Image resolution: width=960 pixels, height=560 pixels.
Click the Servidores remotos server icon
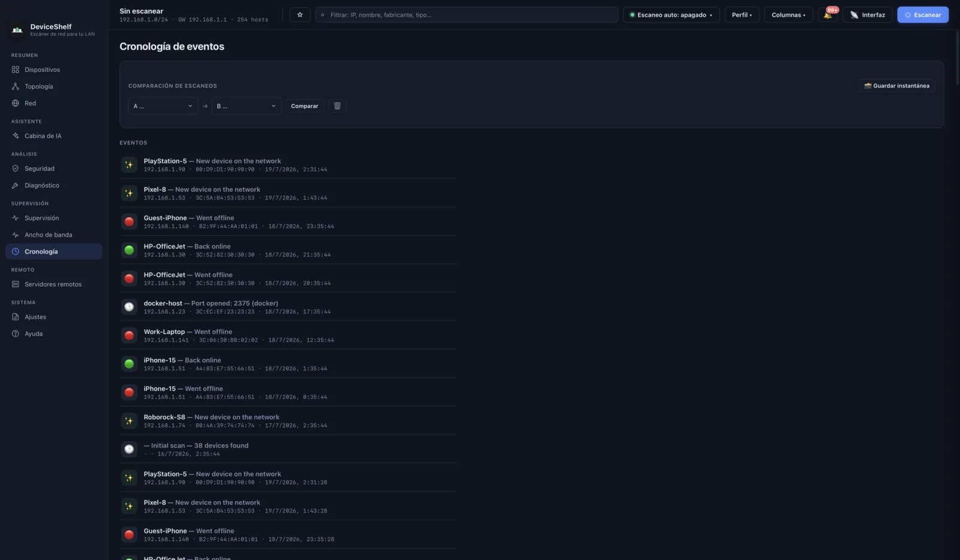[x=16, y=284]
